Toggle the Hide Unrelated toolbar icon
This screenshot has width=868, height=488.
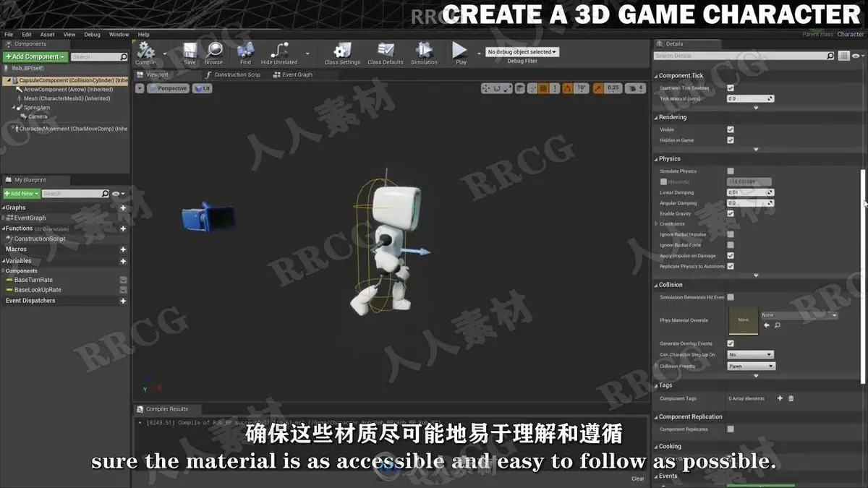[279, 51]
